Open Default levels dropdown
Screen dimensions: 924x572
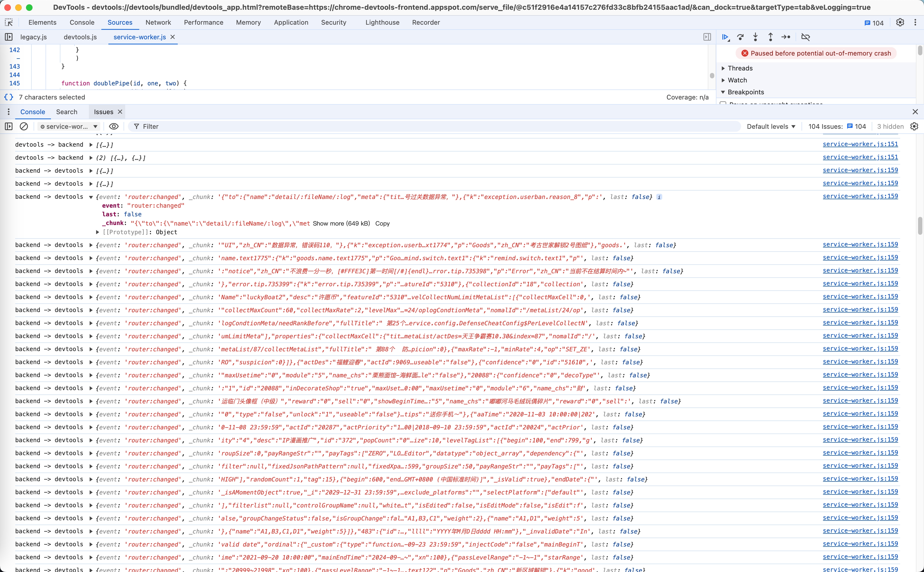click(x=771, y=126)
